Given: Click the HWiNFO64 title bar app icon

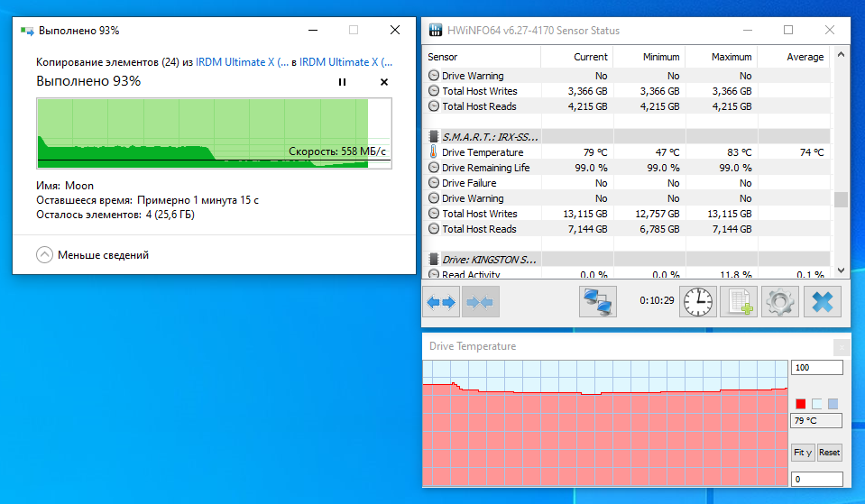Looking at the screenshot, I should (436, 31).
